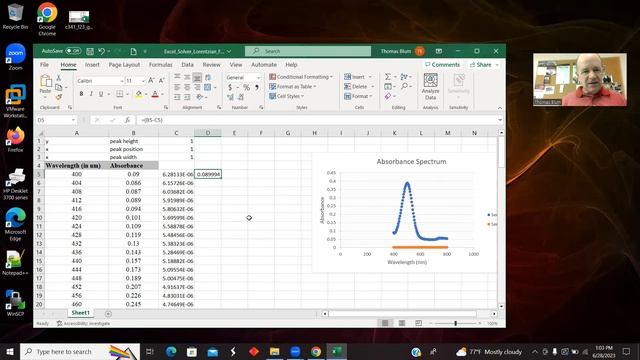Switch to the Formulas tab

coord(160,64)
